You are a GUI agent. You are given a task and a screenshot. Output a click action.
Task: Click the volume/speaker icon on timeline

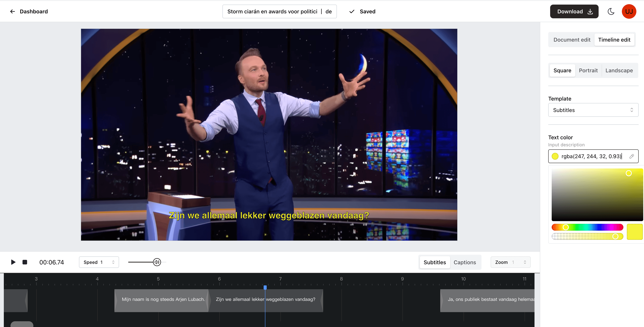pos(157,262)
